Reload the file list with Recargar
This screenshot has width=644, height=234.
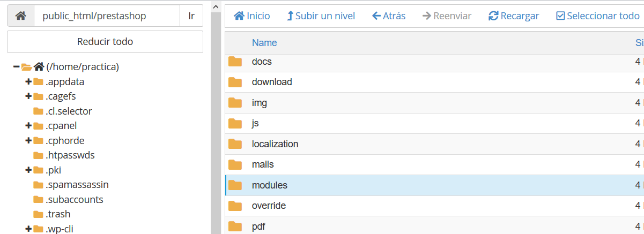514,16
